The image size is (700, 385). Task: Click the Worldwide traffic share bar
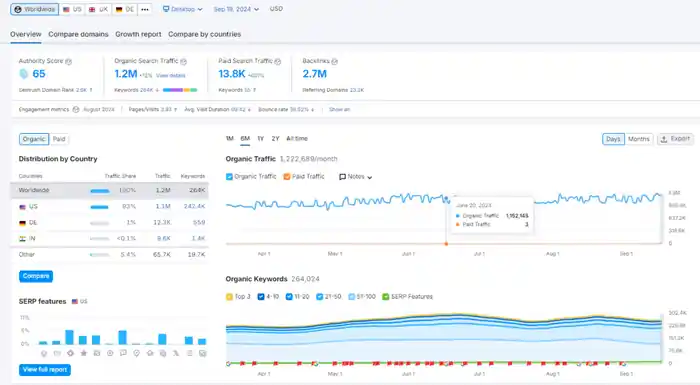pyautogui.click(x=100, y=191)
